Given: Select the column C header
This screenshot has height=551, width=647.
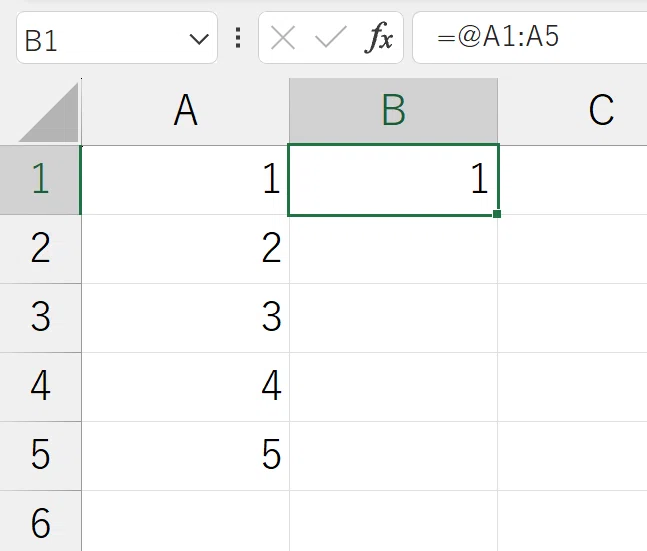Looking at the screenshot, I should [572, 111].
